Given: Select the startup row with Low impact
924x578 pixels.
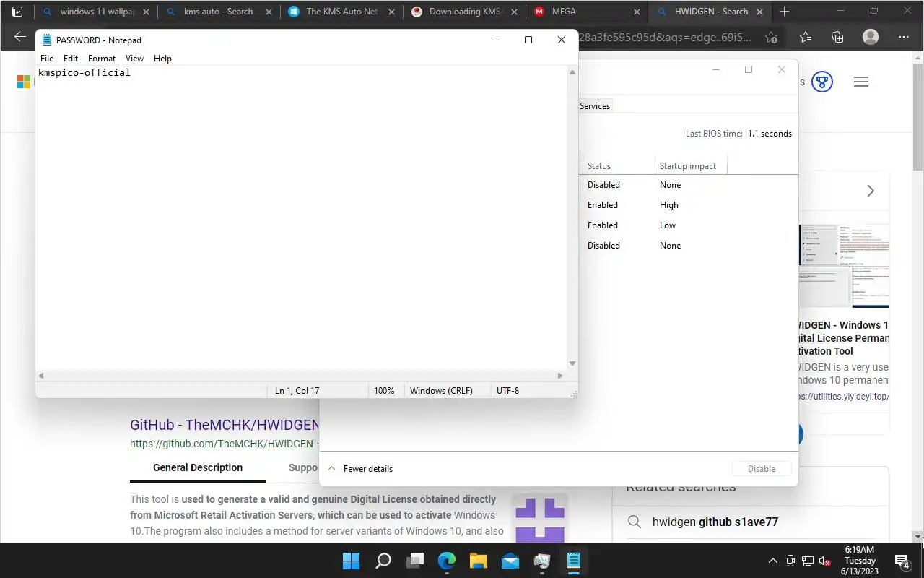Looking at the screenshot, I should 689,225.
